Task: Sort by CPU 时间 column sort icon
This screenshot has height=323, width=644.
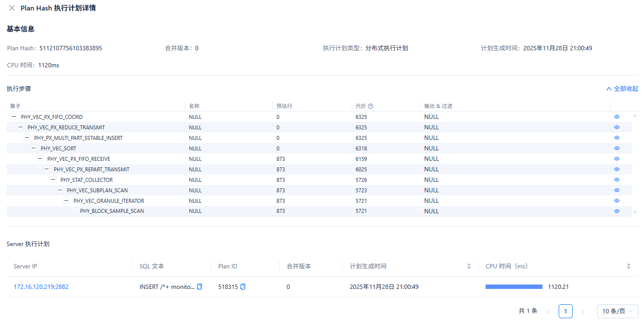Action: [629, 266]
